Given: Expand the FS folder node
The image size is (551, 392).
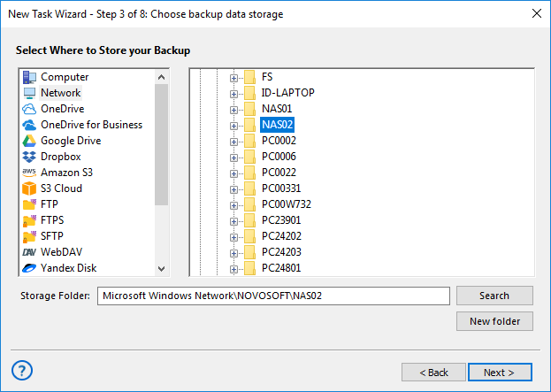Looking at the screenshot, I should pos(234,77).
